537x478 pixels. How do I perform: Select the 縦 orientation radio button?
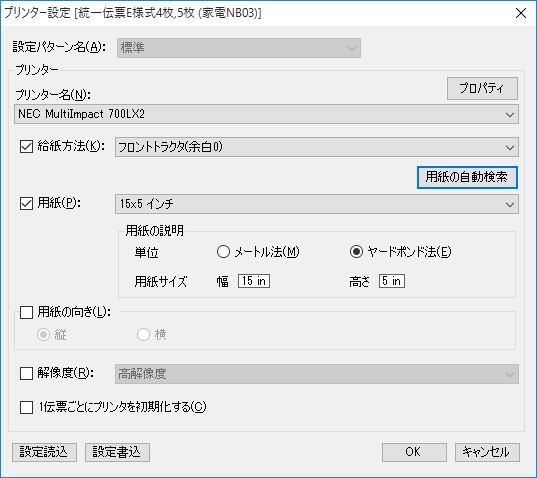(43, 335)
